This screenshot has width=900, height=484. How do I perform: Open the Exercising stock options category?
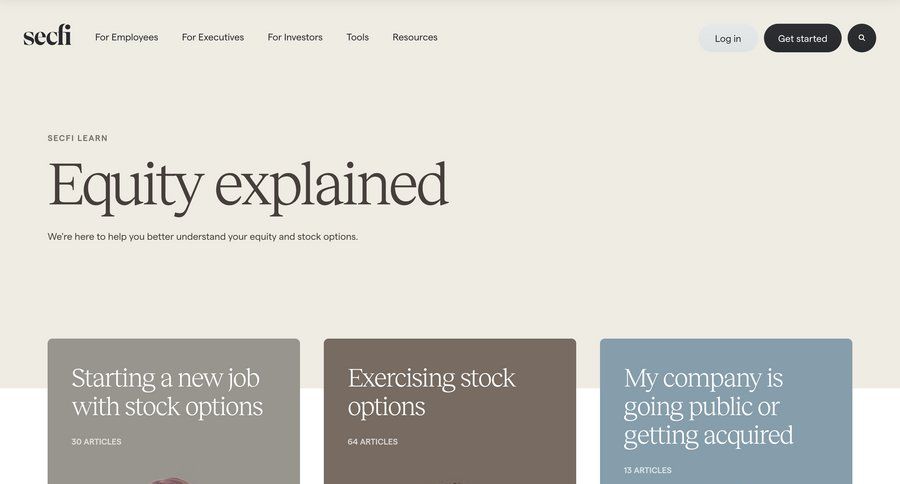(x=431, y=392)
